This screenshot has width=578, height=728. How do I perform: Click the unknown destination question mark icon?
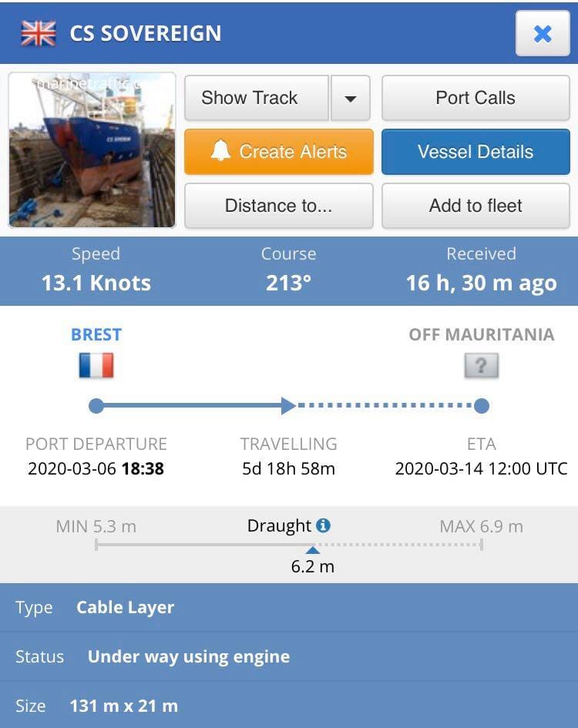(x=481, y=365)
